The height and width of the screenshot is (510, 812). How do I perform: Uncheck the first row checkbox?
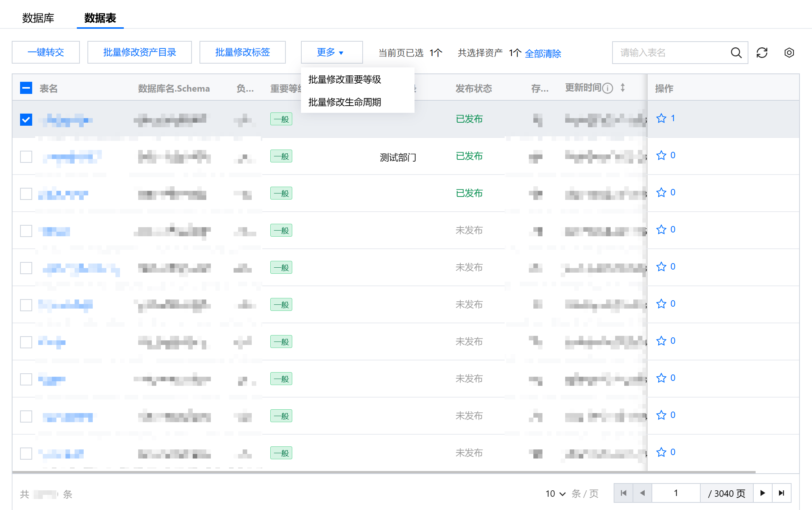click(26, 120)
